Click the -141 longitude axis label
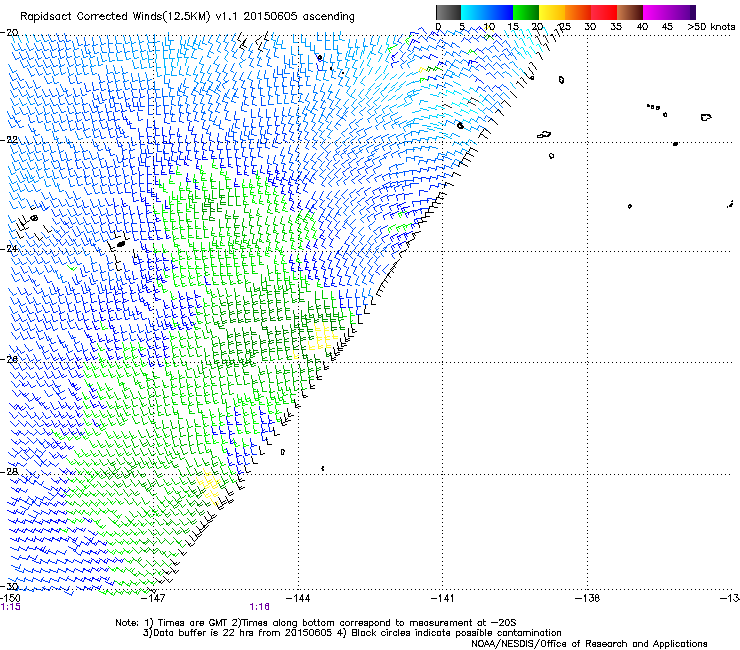The width and height of the screenshot is (740, 650). coord(442,598)
